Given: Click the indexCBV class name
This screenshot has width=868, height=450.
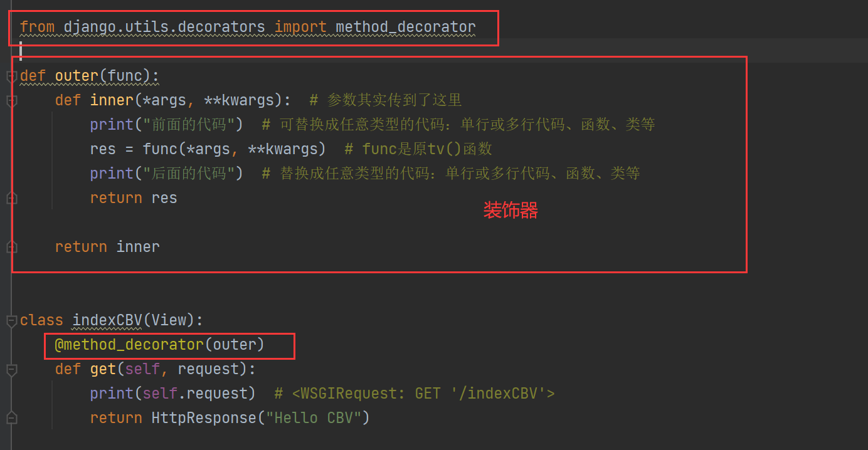Looking at the screenshot, I should pos(107,320).
